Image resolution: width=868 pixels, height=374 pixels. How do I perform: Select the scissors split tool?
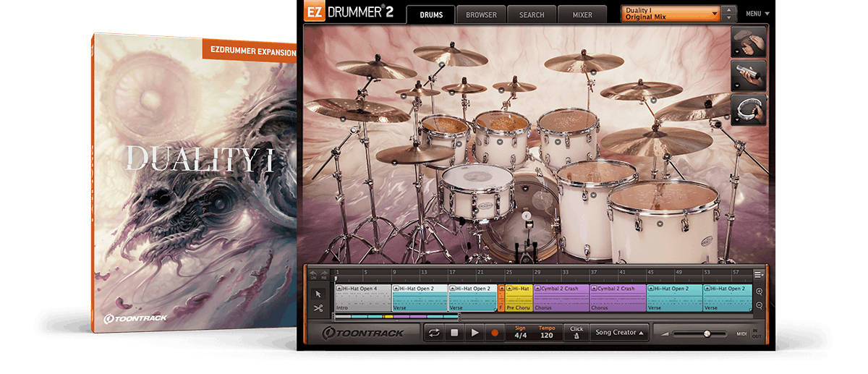(318, 308)
